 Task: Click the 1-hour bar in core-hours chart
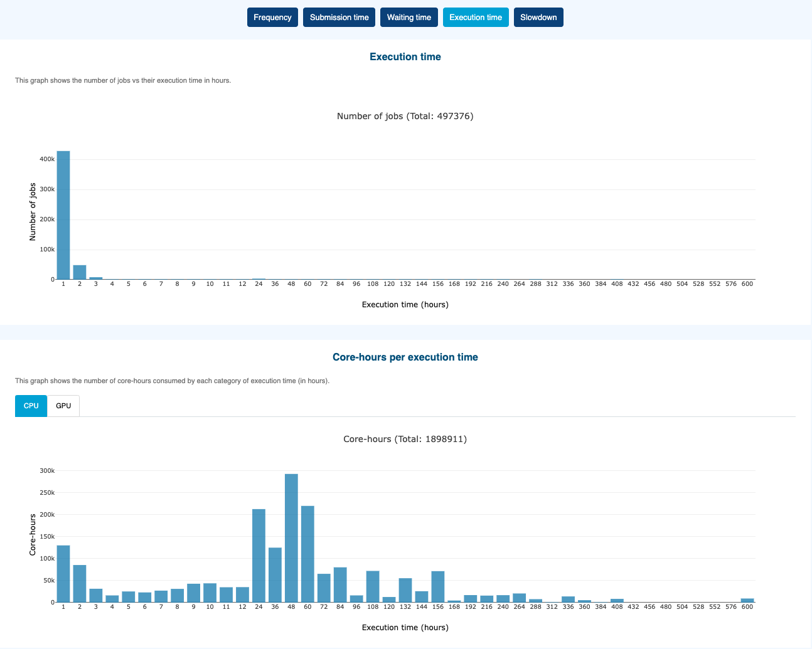(x=63, y=574)
